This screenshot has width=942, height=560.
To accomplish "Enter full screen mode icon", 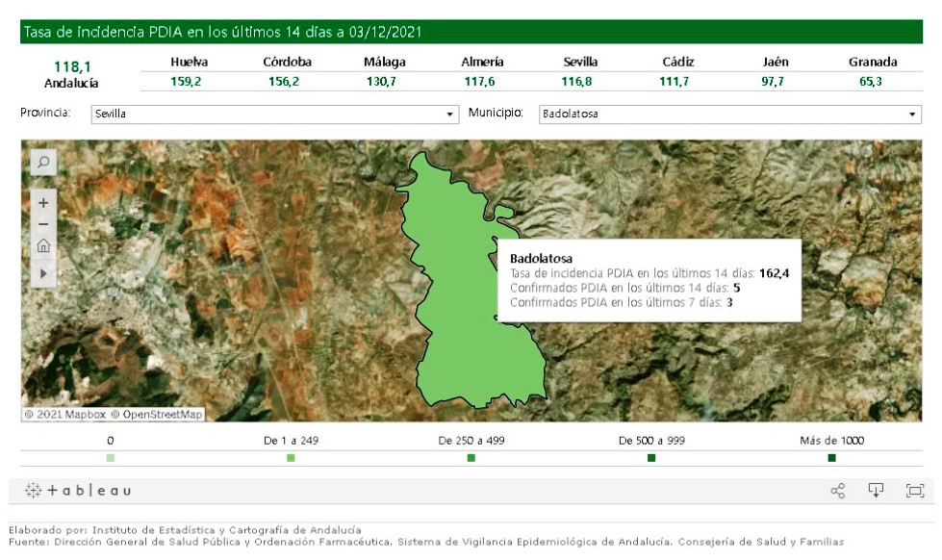I will pos(914,491).
